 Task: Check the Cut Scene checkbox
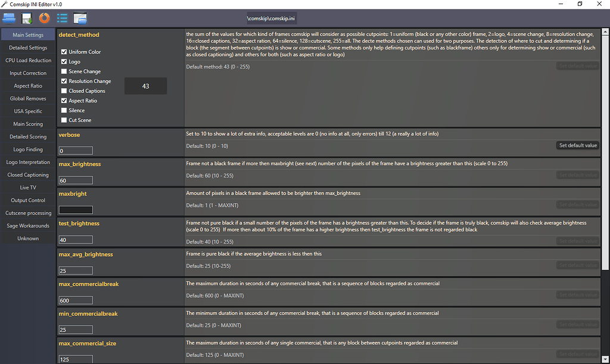[x=64, y=120]
